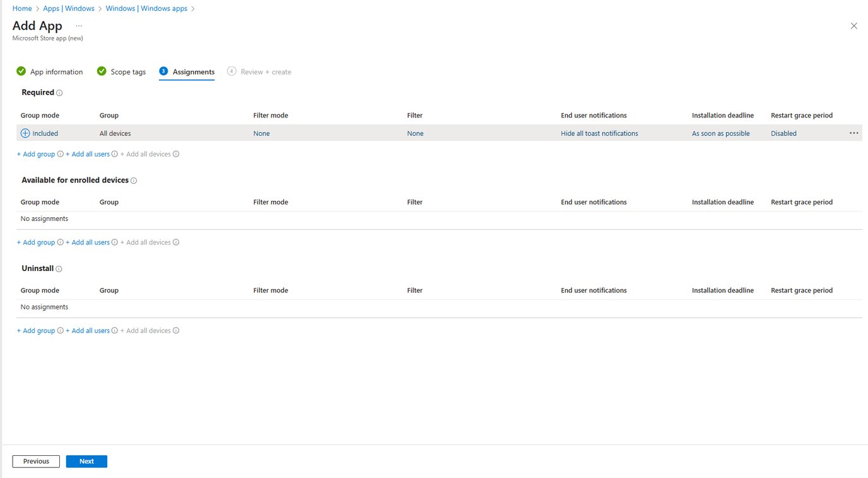Click the info icon beside Add group under Required
868x478 pixels.
pyautogui.click(x=60, y=153)
